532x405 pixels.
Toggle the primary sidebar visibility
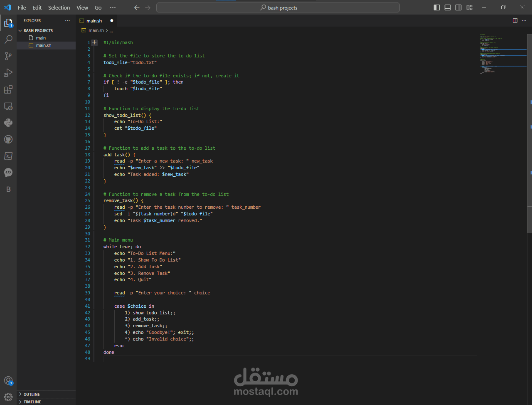(x=437, y=7)
